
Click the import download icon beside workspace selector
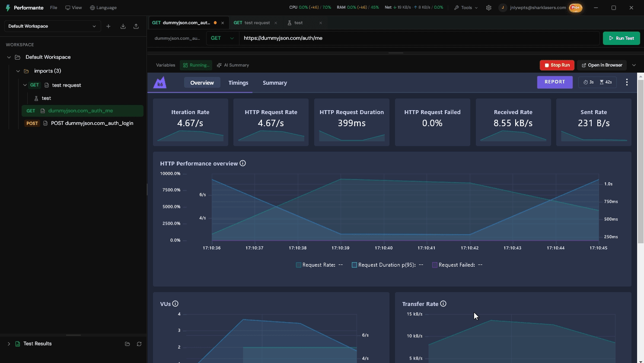(x=123, y=26)
